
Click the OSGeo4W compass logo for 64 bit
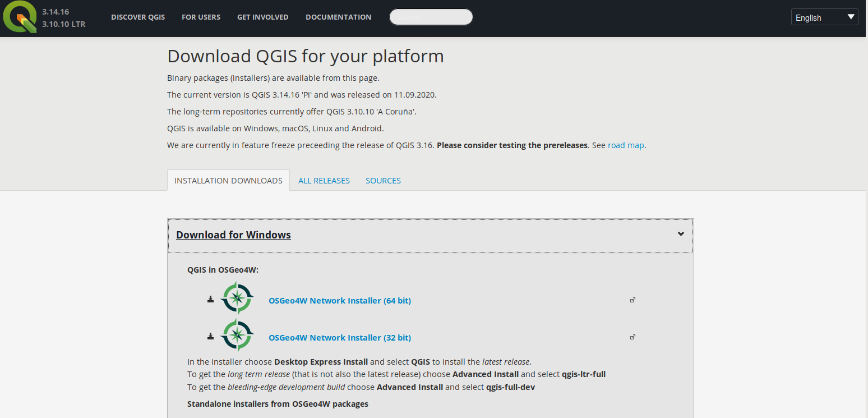point(237,298)
